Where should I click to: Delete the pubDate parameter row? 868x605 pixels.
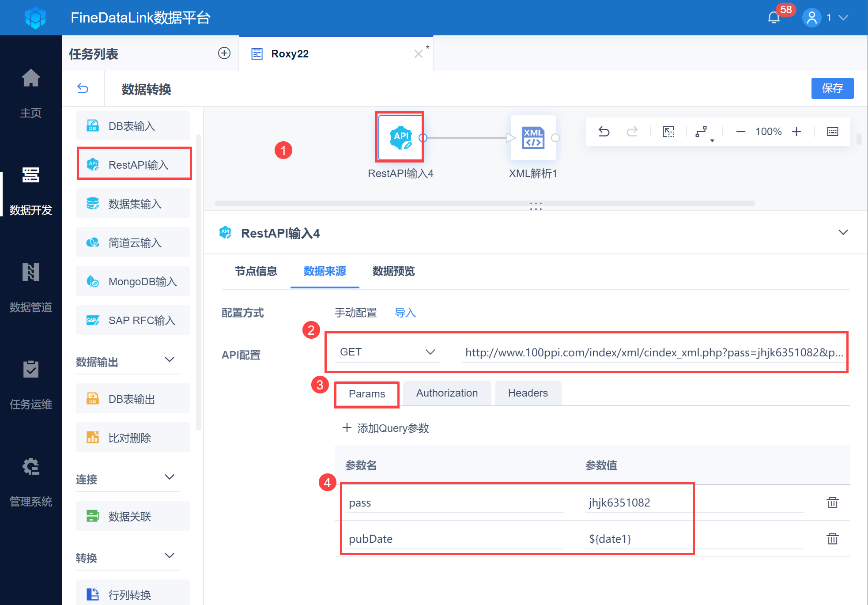coord(832,539)
